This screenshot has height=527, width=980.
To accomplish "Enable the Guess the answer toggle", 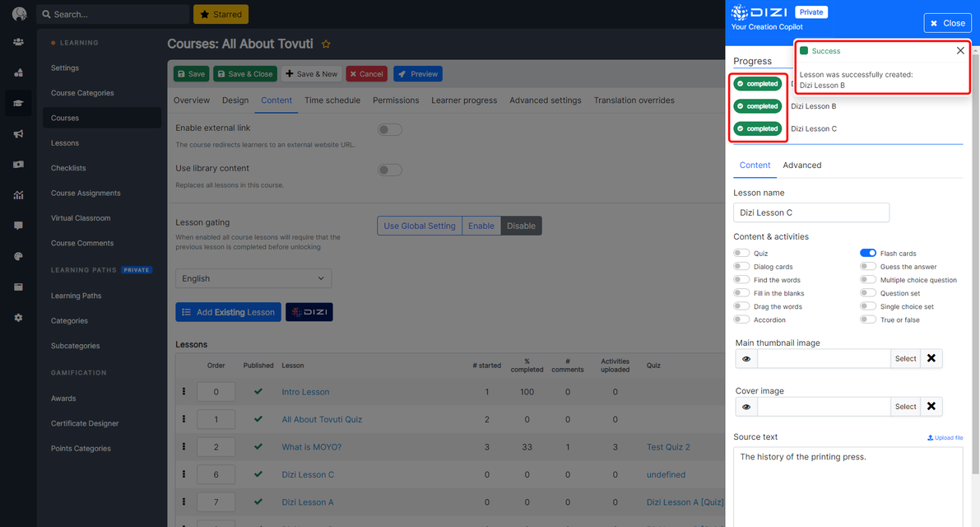I will (x=868, y=266).
